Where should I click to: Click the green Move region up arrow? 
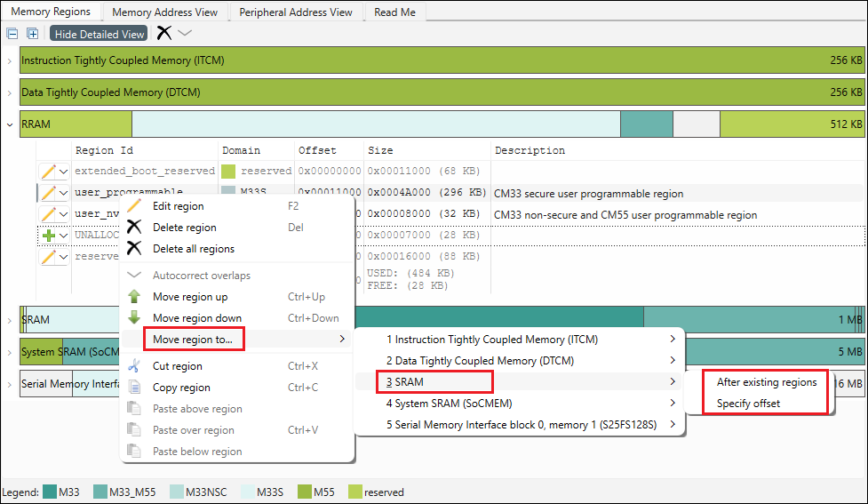(134, 297)
